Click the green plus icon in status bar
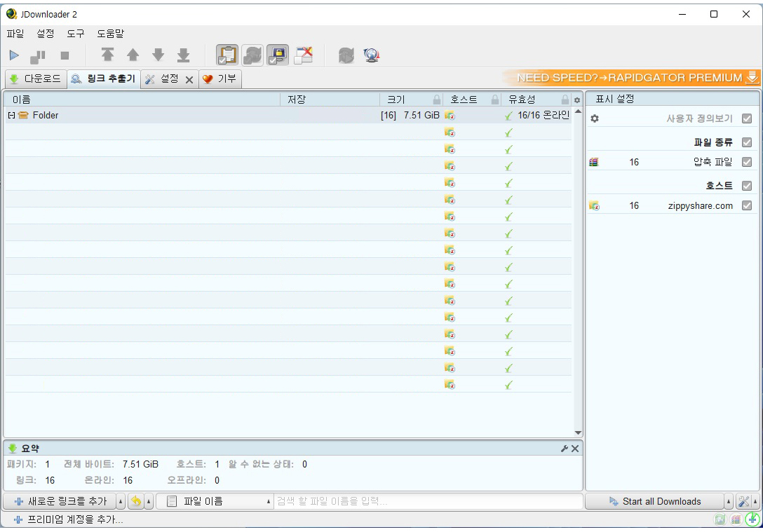Image resolution: width=763 pixels, height=532 pixels. click(752, 519)
